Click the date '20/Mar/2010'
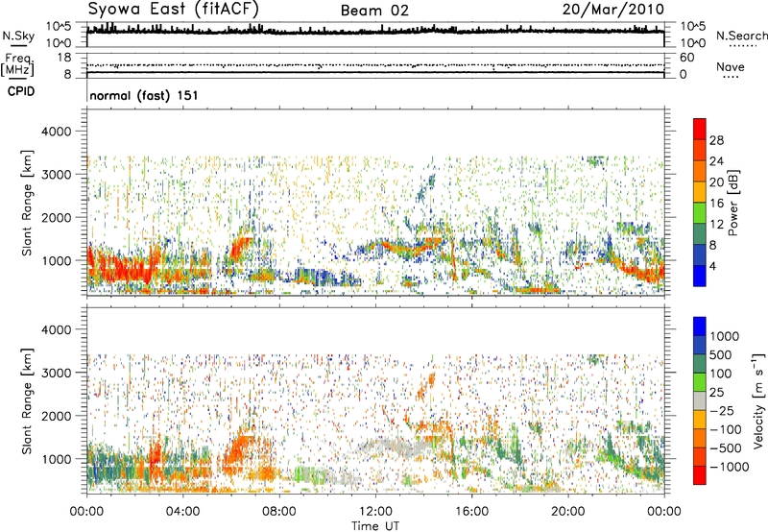Screen dimensions: 768x532 pos(613,9)
